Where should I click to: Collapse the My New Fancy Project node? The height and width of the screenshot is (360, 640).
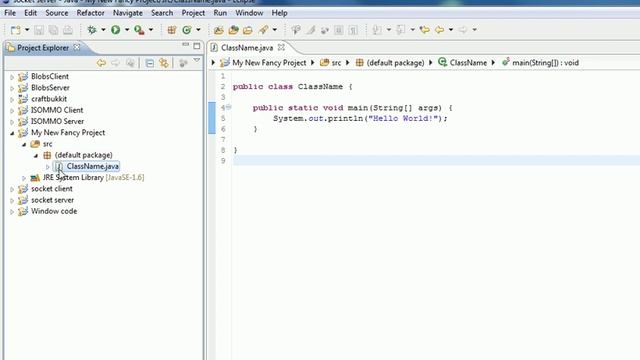click(x=12, y=133)
